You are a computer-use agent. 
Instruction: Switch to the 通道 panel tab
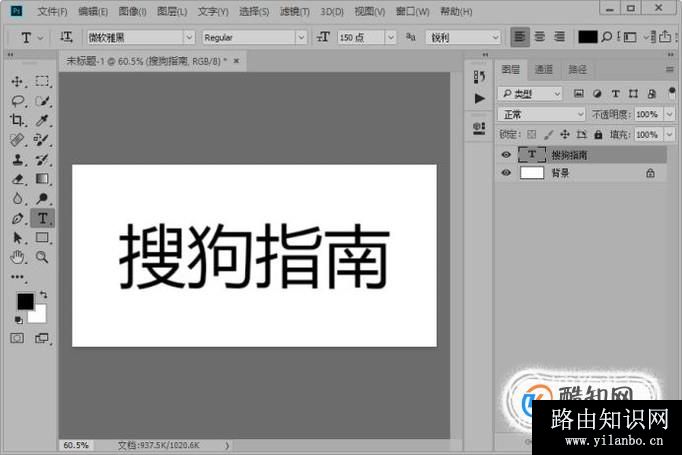(544, 69)
